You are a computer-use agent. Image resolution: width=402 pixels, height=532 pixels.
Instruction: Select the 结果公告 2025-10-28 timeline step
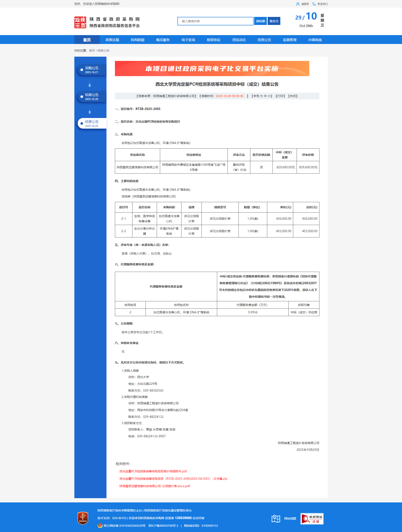pos(91,97)
